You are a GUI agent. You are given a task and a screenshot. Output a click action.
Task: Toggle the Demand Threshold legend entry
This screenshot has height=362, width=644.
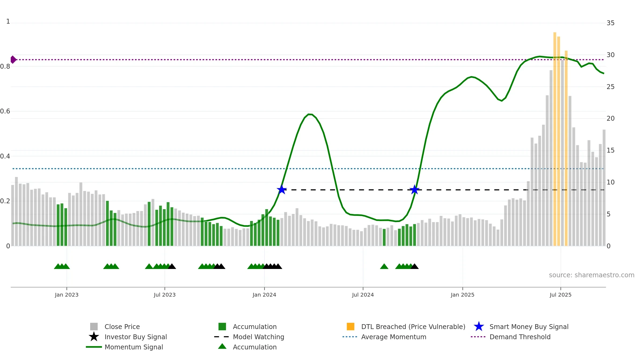(511, 337)
